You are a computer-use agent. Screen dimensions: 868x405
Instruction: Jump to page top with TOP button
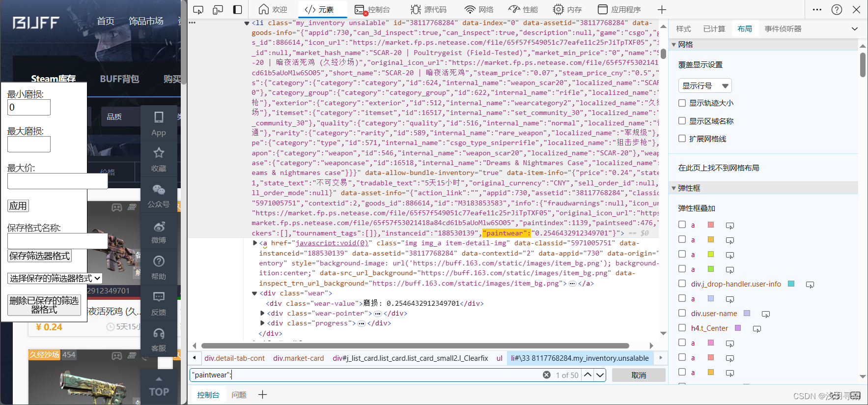point(159,387)
